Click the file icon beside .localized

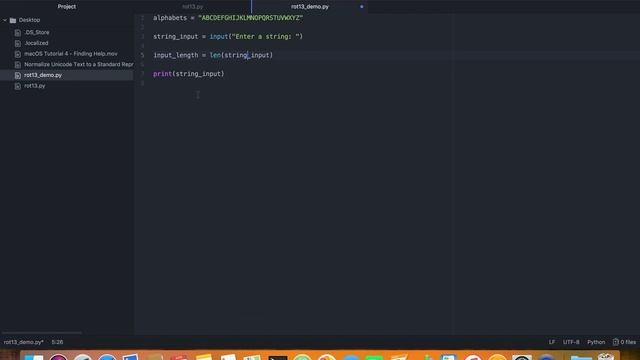[x=18, y=43]
